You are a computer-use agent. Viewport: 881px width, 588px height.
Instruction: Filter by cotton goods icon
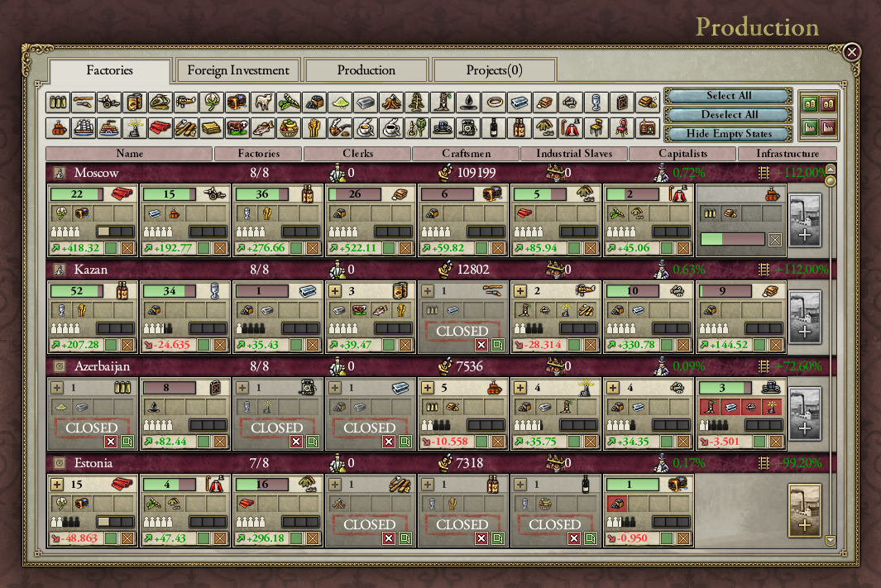(212, 103)
